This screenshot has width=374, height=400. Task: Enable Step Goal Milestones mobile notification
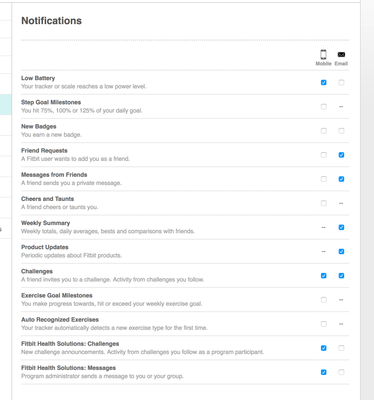pos(323,107)
